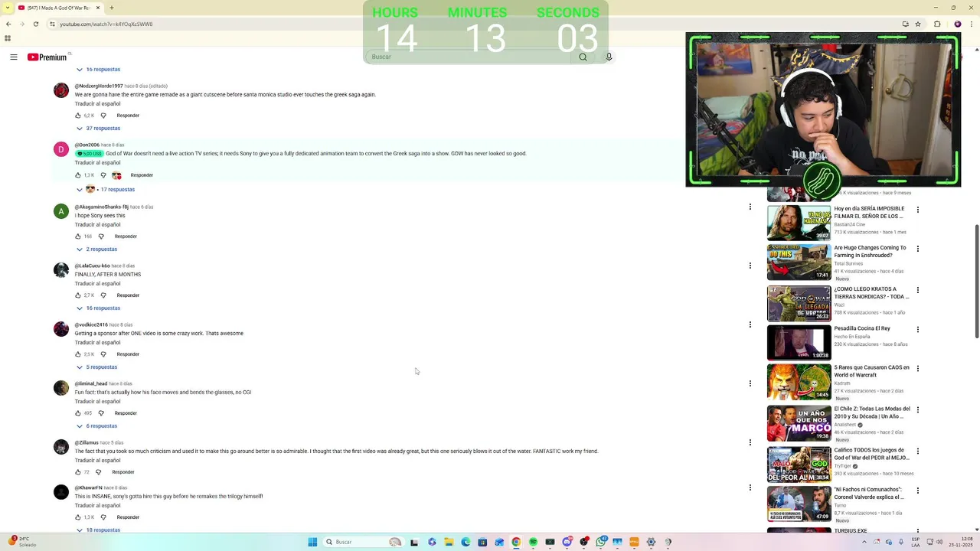Image resolution: width=980 pixels, height=551 pixels.
Task: Open options menu for 'Pesadilla Cocina El Rey'
Action: [x=917, y=329]
